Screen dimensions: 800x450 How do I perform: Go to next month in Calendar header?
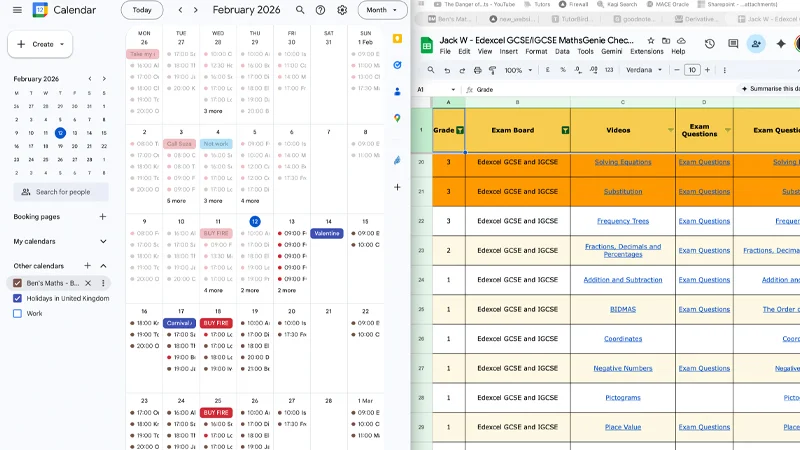click(x=195, y=10)
